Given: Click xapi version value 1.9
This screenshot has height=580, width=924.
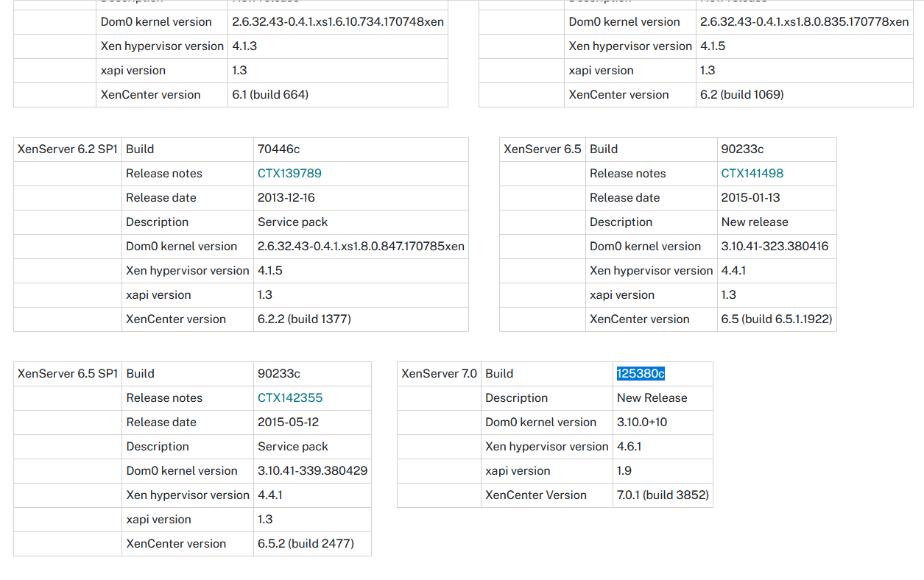Looking at the screenshot, I should tap(624, 471).
